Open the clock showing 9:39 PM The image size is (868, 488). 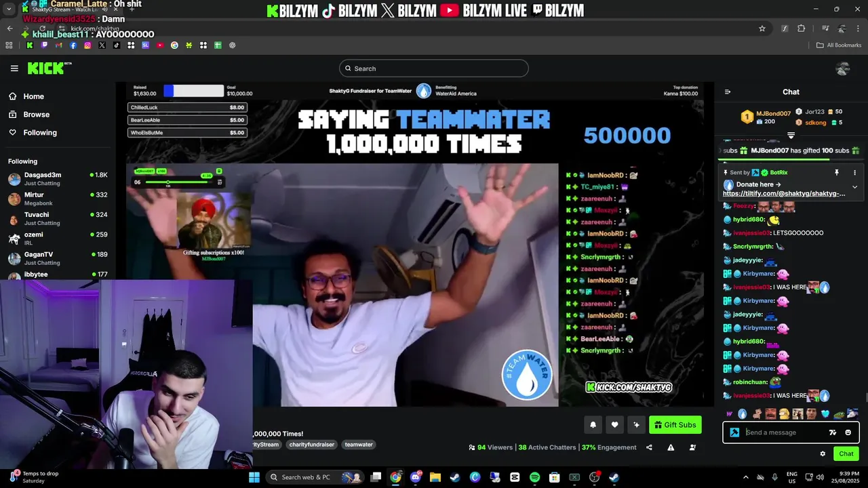coord(844,477)
